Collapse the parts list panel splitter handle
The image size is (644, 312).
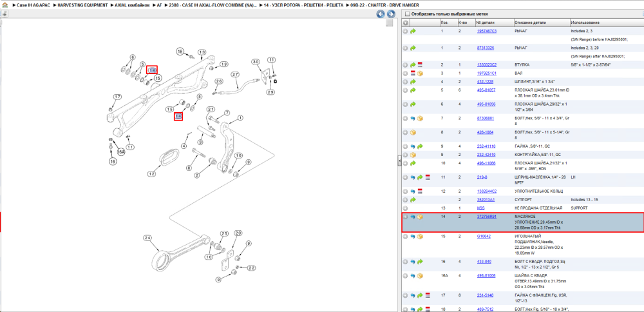coord(399,162)
